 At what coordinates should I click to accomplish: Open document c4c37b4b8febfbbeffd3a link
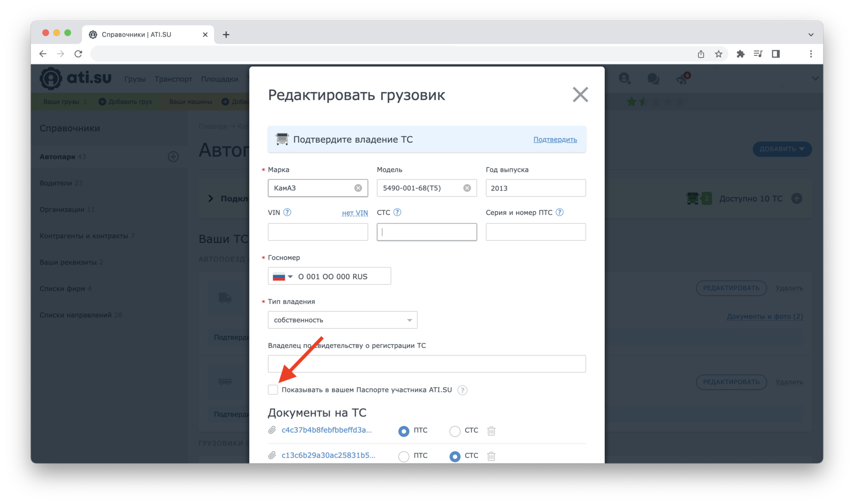pyautogui.click(x=326, y=430)
